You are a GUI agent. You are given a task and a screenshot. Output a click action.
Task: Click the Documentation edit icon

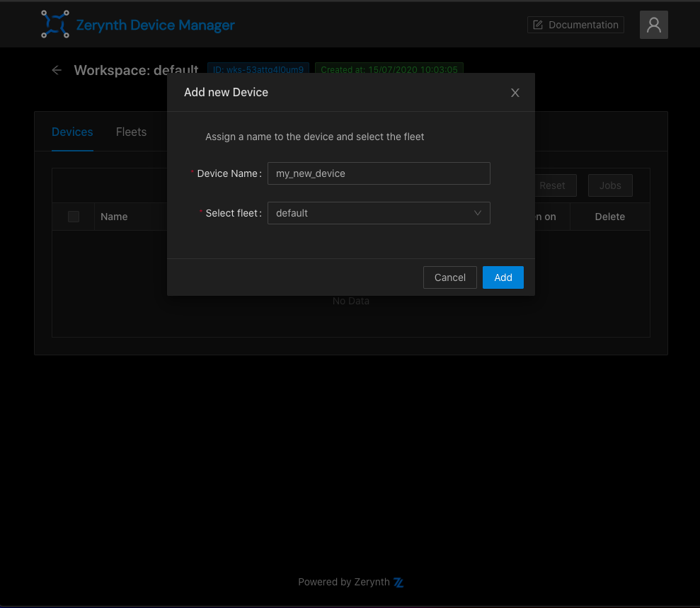click(x=538, y=25)
